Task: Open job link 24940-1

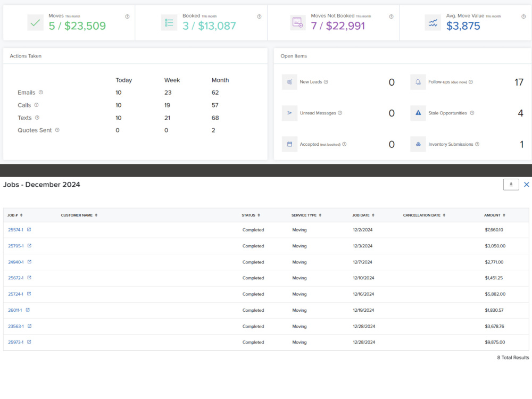Action: (x=16, y=262)
